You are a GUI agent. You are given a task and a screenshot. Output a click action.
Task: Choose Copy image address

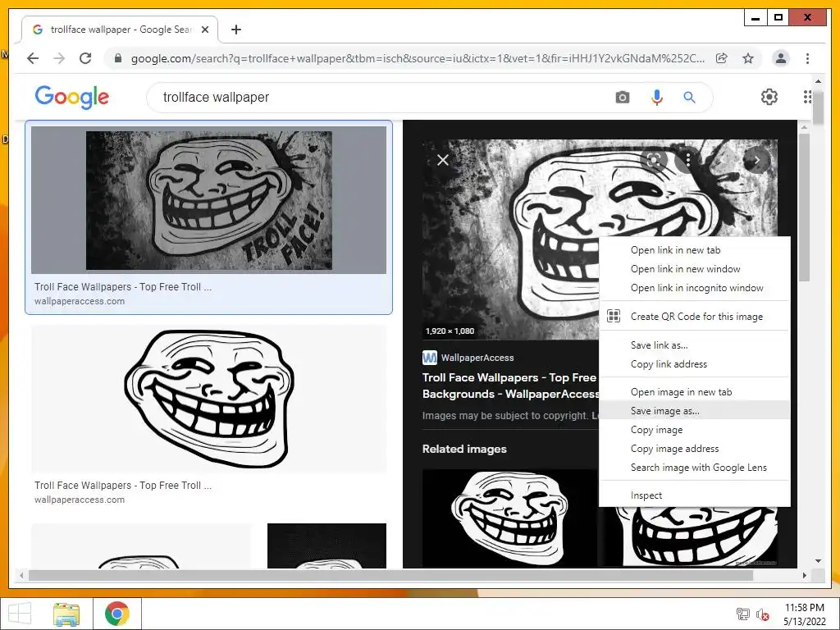[x=694, y=449]
